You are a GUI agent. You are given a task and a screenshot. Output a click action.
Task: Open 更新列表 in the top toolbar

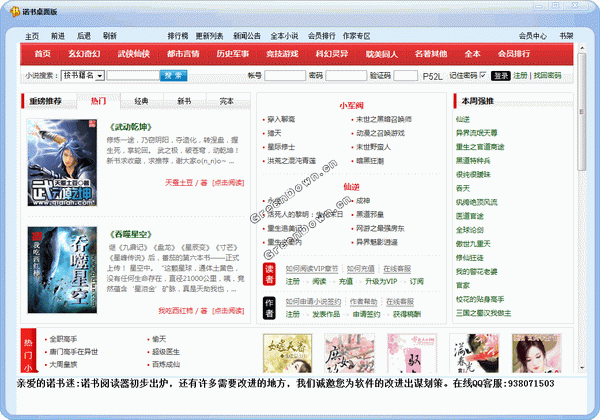pyautogui.click(x=209, y=36)
